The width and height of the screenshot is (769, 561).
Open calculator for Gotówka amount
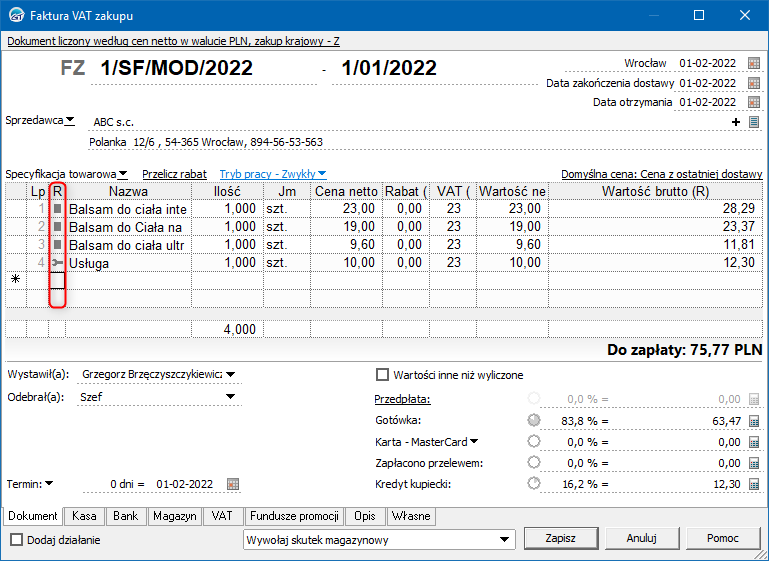pyautogui.click(x=754, y=421)
